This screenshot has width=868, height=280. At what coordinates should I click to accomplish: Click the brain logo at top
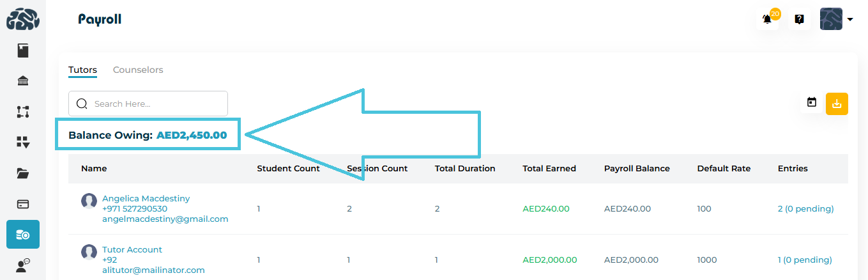[x=23, y=19]
